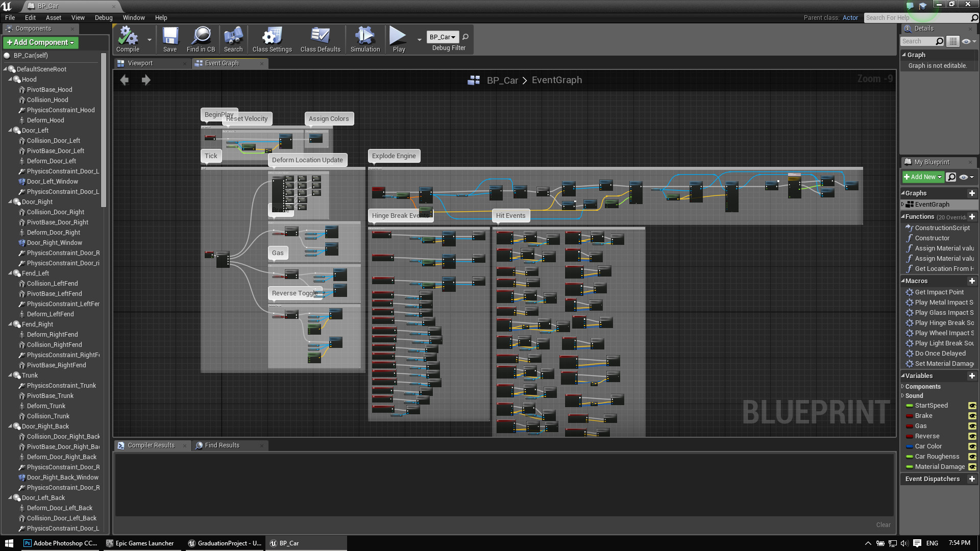Open Details property matrix grid icon
This screenshot has height=551, width=980.
(x=952, y=41)
